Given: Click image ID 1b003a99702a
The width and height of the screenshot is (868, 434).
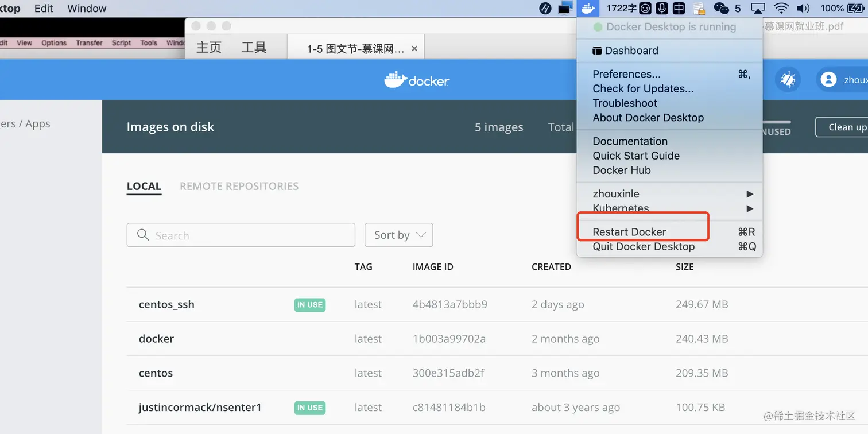Looking at the screenshot, I should click(x=449, y=339).
